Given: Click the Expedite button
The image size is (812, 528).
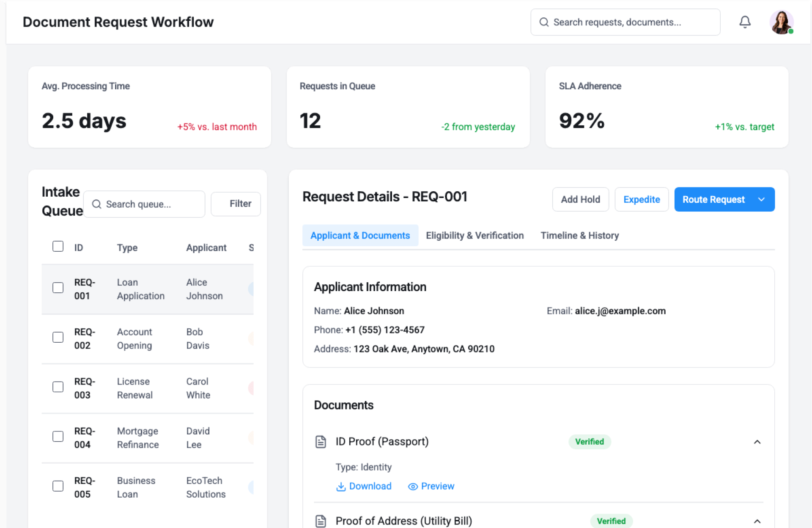Looking at the screenshot, I should pos(641,199).
